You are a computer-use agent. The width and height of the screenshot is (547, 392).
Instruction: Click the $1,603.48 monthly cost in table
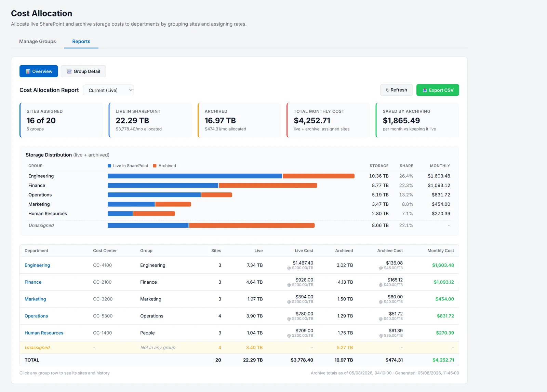[443, 265]
